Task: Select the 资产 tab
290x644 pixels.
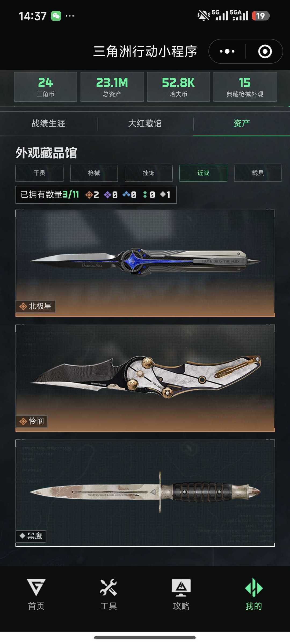Action: click(242, 123)
